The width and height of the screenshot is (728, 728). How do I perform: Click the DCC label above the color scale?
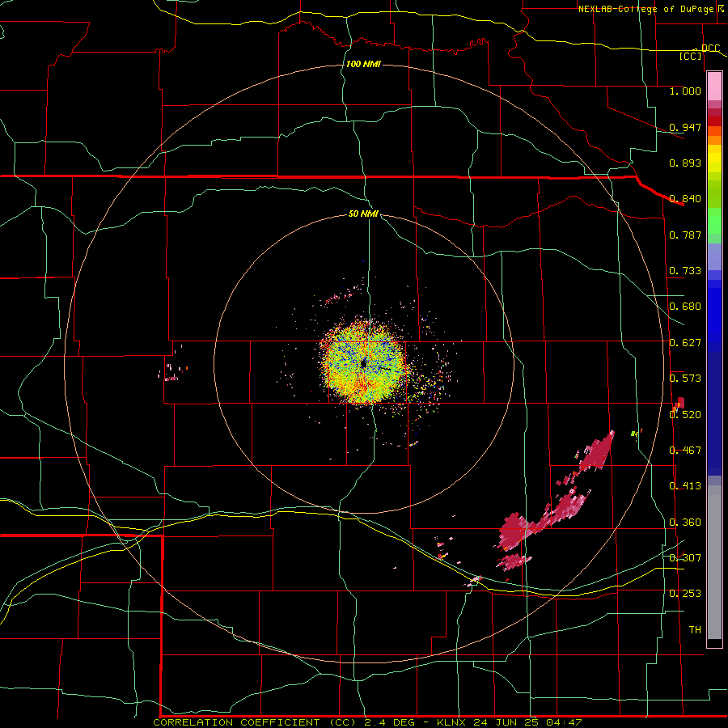[710, 49]
